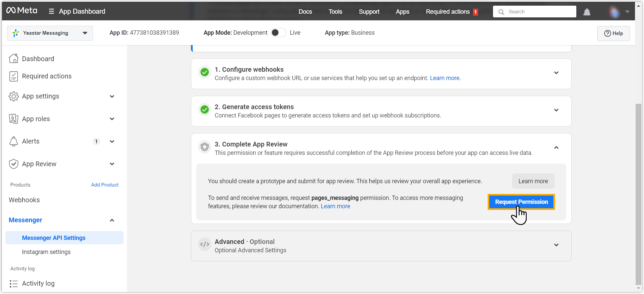This screenshot has height=294, width=644.
Task: Open the profile dropdown arrow
Action: pos(627,12)
